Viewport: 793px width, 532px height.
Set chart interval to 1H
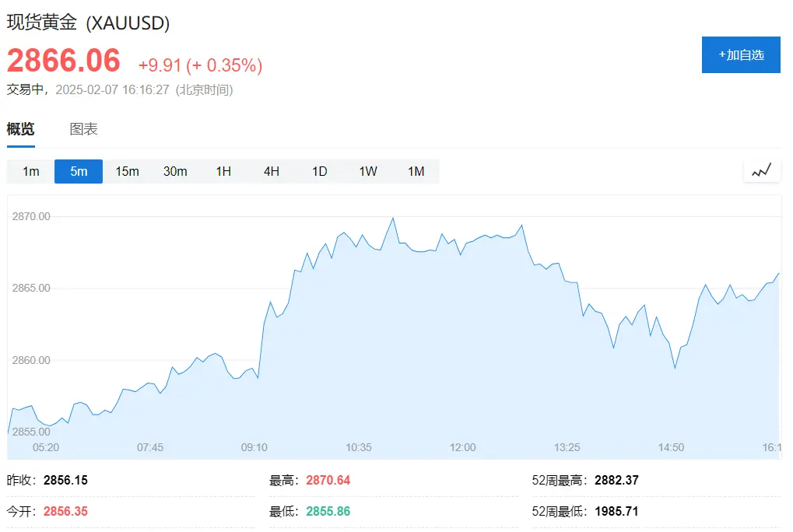pyautogui.click(x=223, y=171)
